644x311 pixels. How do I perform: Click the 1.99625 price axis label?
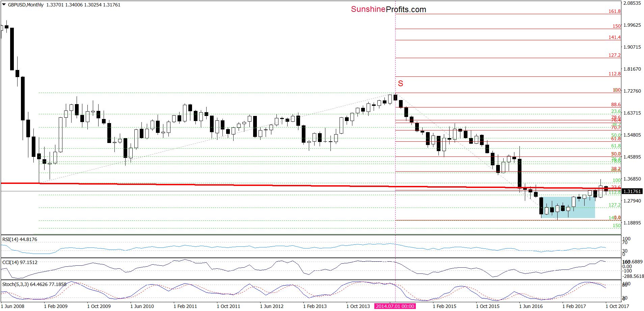coord(632,25)
